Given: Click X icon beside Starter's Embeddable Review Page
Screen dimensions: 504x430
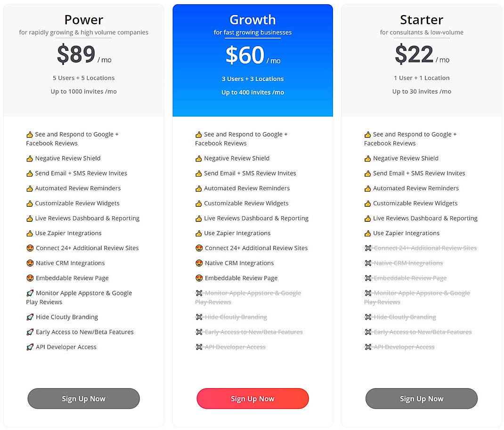Looking at the screenshot, I should 368,278.
